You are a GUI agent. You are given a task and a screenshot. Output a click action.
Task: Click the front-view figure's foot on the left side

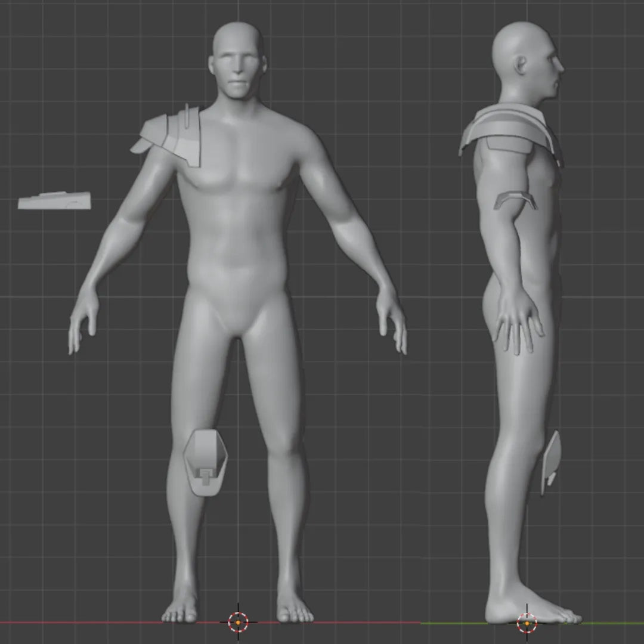click(180, 608)
